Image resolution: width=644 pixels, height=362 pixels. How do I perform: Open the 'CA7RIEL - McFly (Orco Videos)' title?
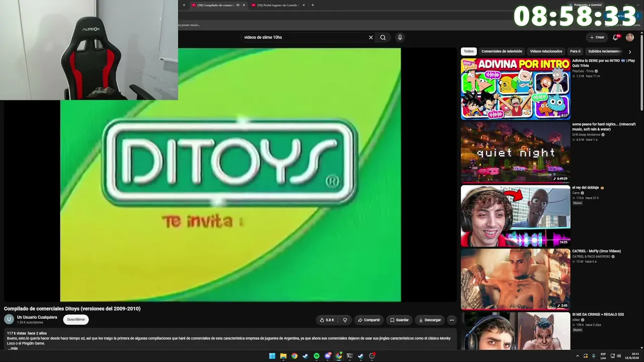coord(596,251)
